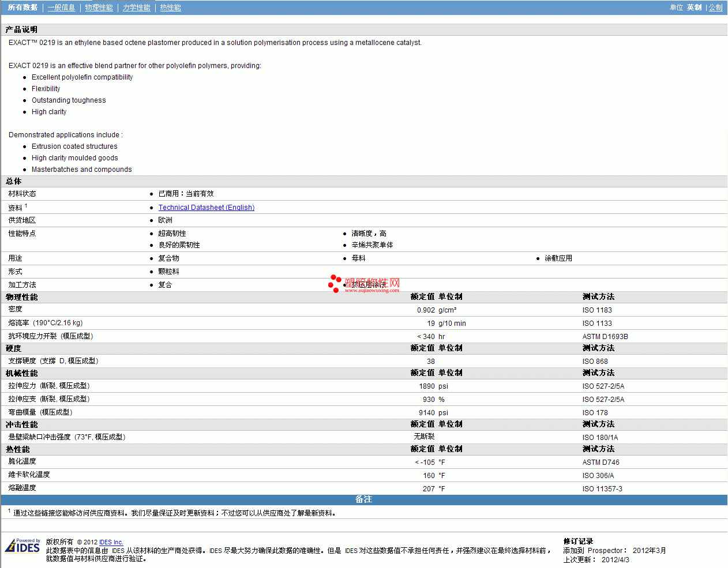Click the 产品说明 section header
Image resolution: width=728 pixels, height=568 pixels.
[x=21, y=29]
